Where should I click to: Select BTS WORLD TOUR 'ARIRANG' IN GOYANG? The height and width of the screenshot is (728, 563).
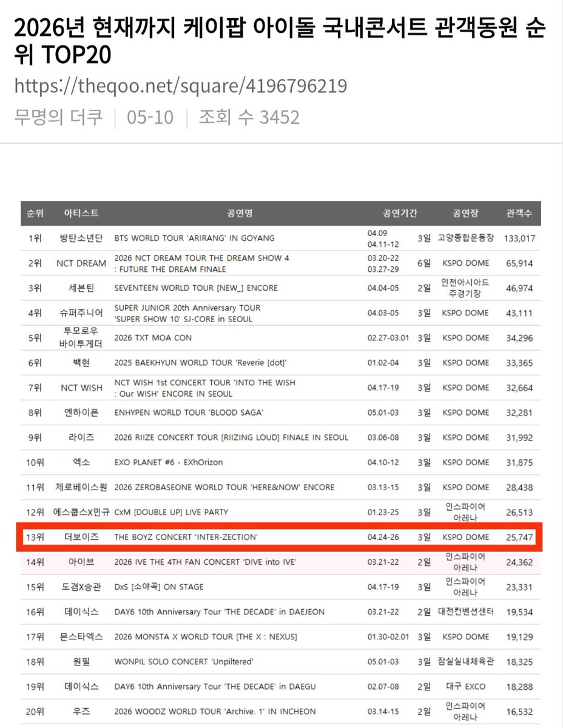[x=195, y=238]
